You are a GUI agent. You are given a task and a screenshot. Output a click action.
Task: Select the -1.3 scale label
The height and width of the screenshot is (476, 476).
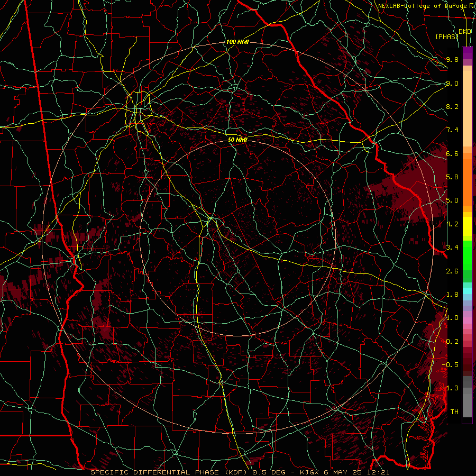[x=450, y=388]
